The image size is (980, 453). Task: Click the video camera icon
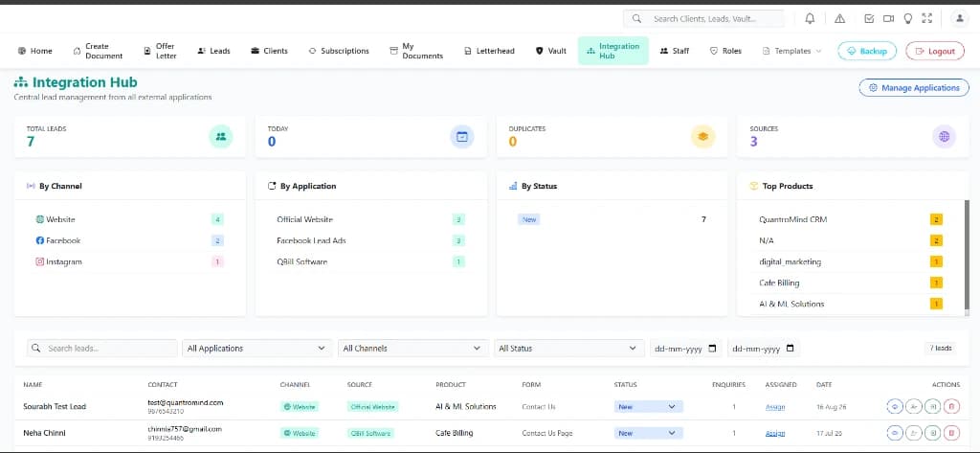coord(888,19)
